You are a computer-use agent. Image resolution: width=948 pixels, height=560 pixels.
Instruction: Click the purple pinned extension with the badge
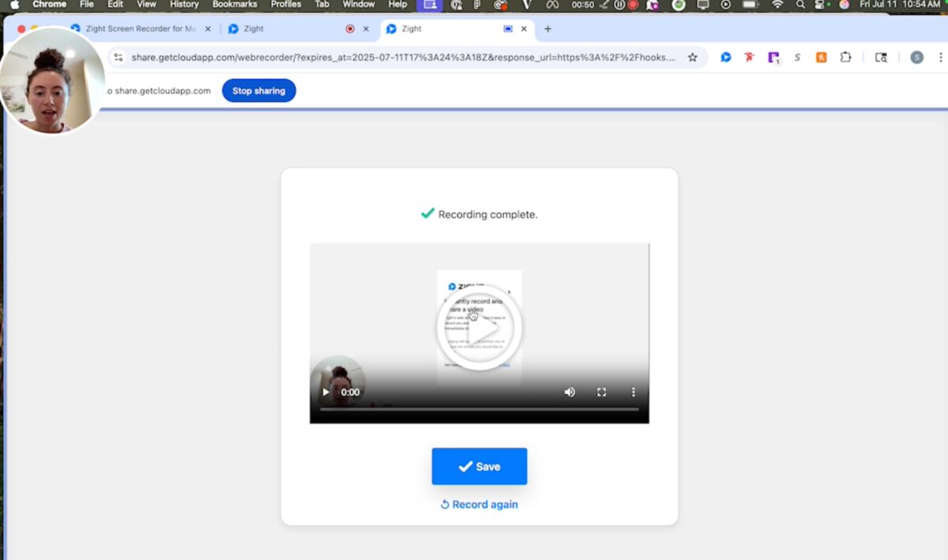(773, 57)
